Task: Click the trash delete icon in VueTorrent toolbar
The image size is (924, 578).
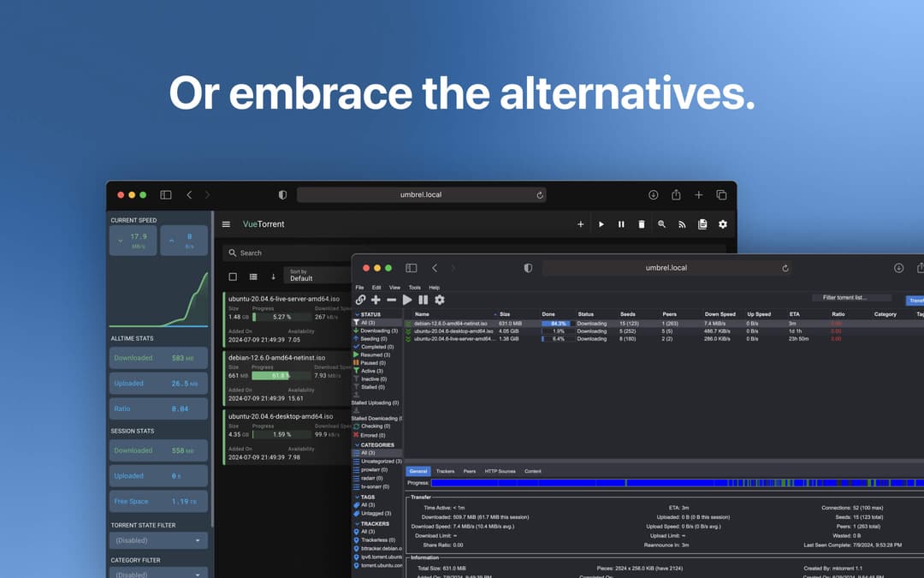Action: coord(642,224)
